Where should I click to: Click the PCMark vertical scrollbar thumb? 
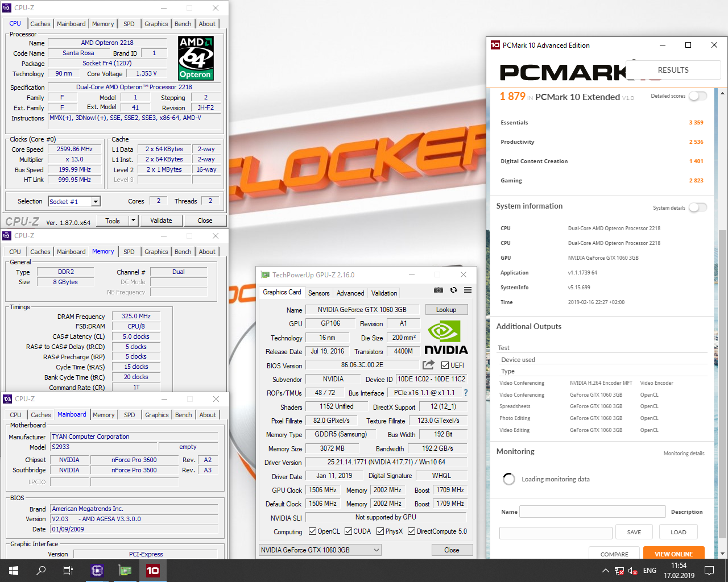[x=723, y=383]
